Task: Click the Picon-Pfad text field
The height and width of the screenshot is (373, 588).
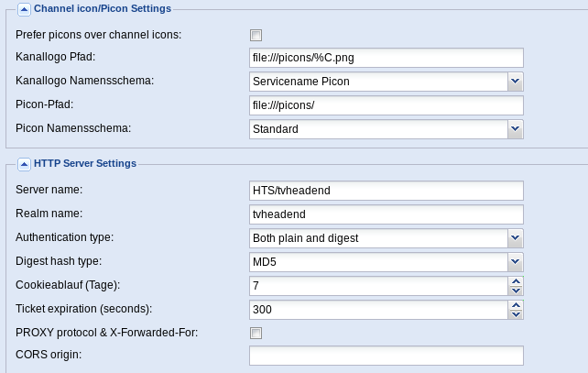Action: coord(387,105)
